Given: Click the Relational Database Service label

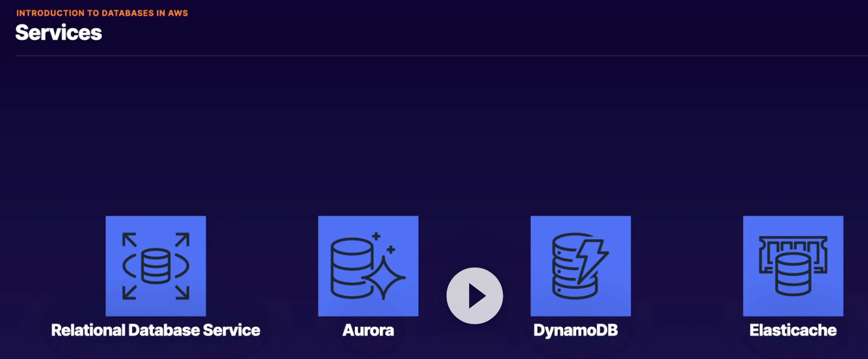Looking at the screenshot, I should click(x=156, y=330).
